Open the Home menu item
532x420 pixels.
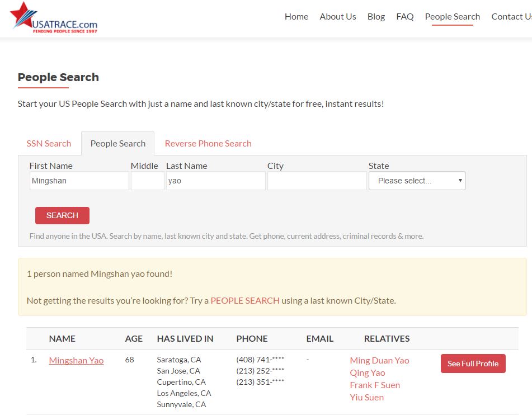[x=296, y=16]
